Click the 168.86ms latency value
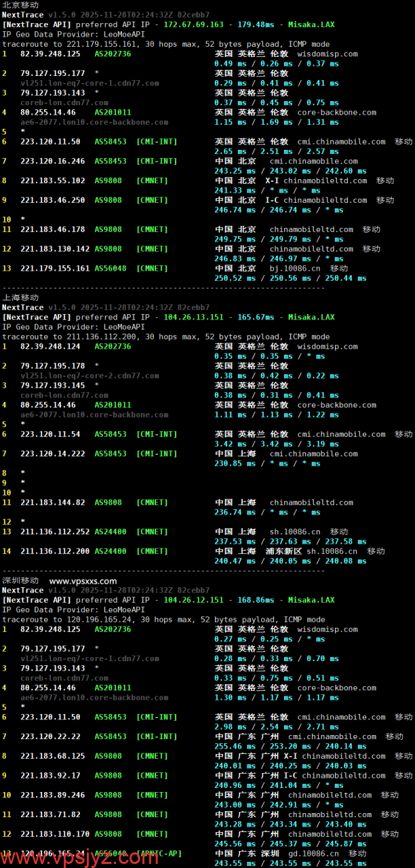Image resolution: width=415 pixels, height=868 pixels. pos(256,600)
